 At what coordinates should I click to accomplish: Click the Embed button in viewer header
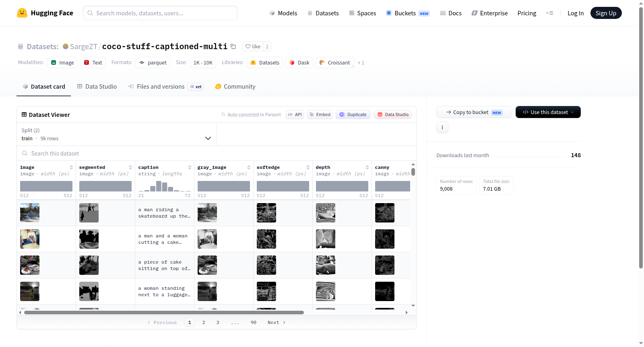(320, 114)
